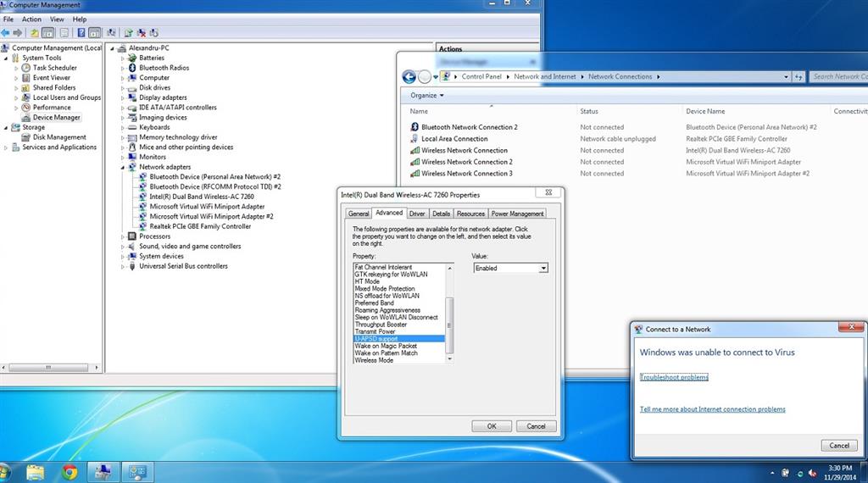Switch to the Resources tab
The height and width of the screenshot is (483, 868).
click(470, 214)
